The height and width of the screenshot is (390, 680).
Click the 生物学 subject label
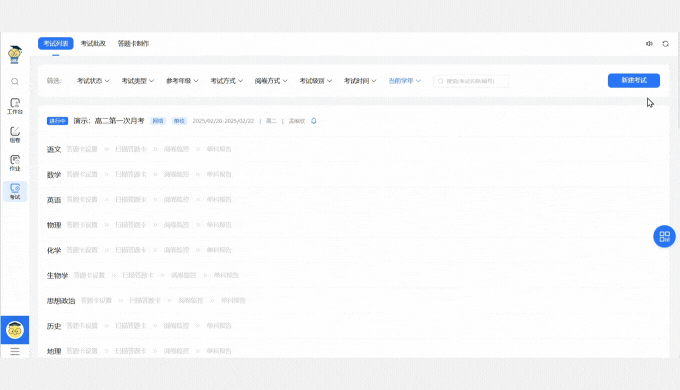tap(57, 275)
